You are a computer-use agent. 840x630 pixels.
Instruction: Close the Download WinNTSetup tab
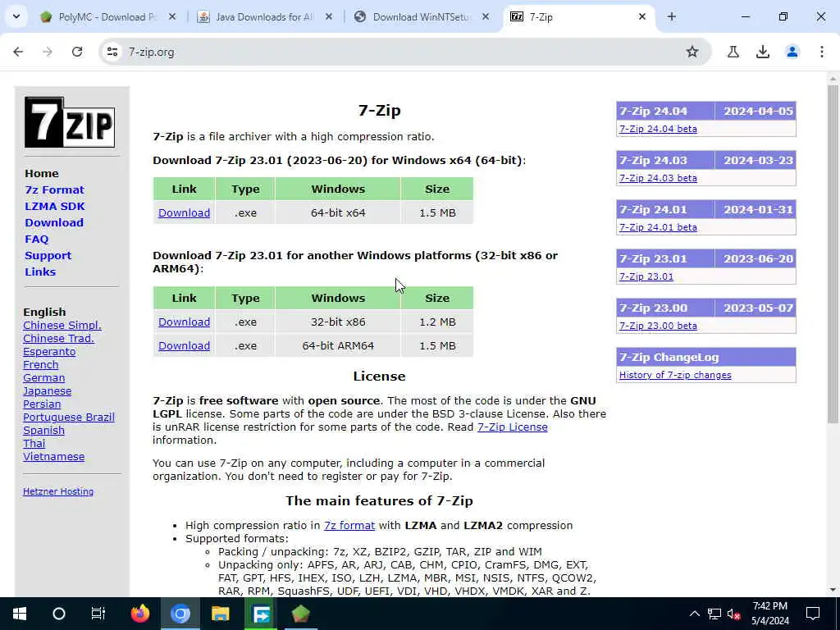[x=486, y=16]
